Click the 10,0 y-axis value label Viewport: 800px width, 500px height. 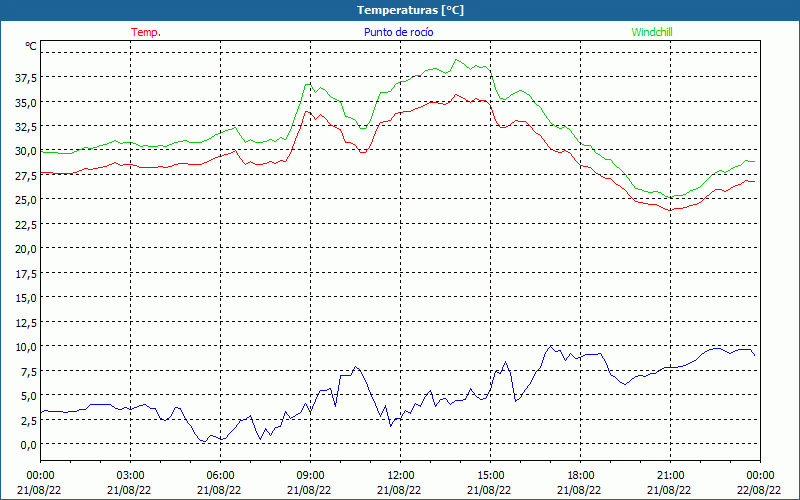[25, 346]
